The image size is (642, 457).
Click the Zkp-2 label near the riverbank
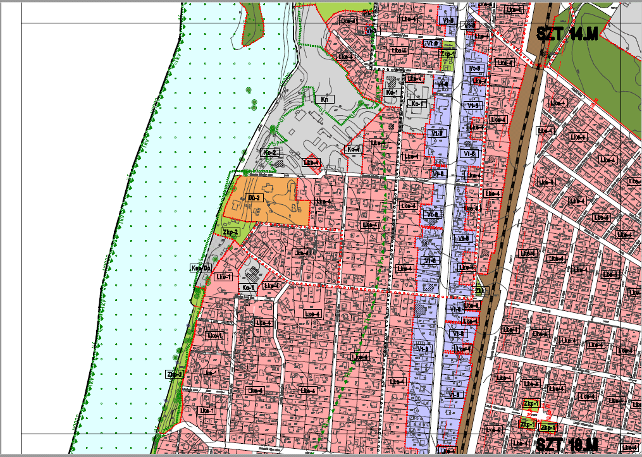(x=173, y=374)
